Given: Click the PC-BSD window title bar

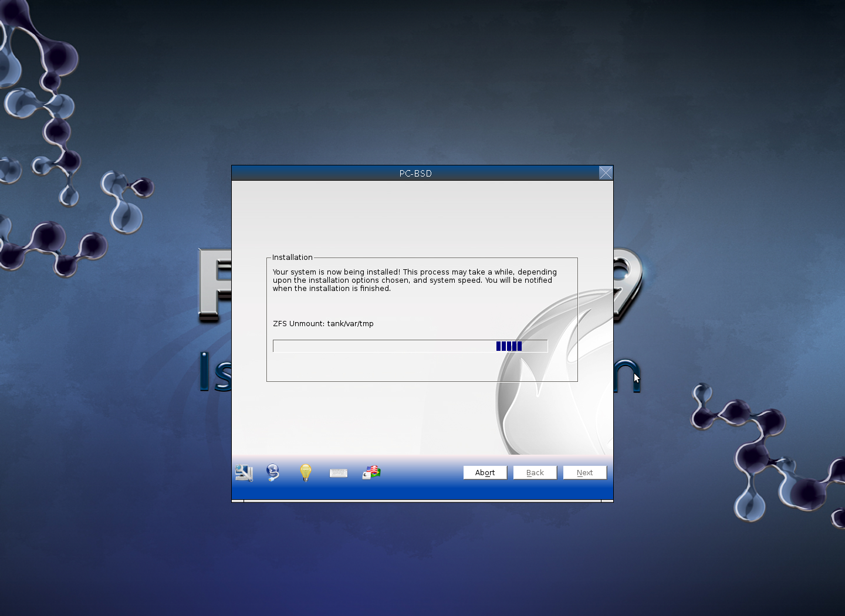Looking at the screenshot, I should point(415,173).
